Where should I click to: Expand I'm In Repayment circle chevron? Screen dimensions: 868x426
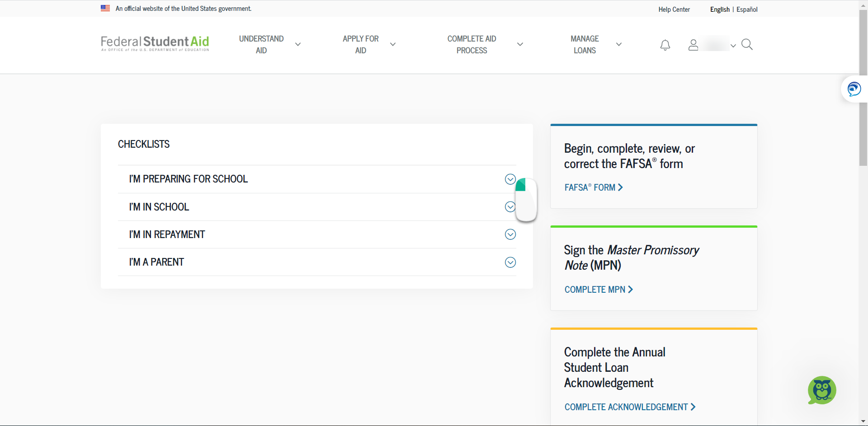pyautogui.click(x=510, y=234)
